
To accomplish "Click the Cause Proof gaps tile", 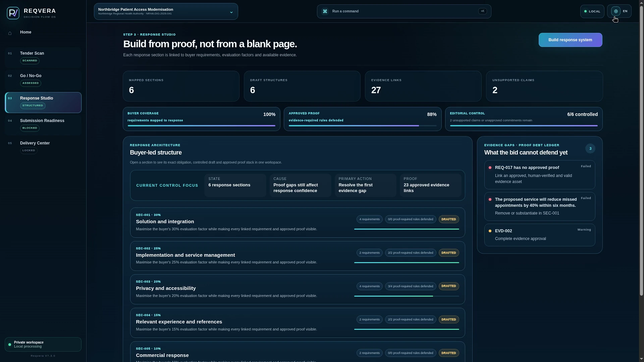I will coord(301,185).
